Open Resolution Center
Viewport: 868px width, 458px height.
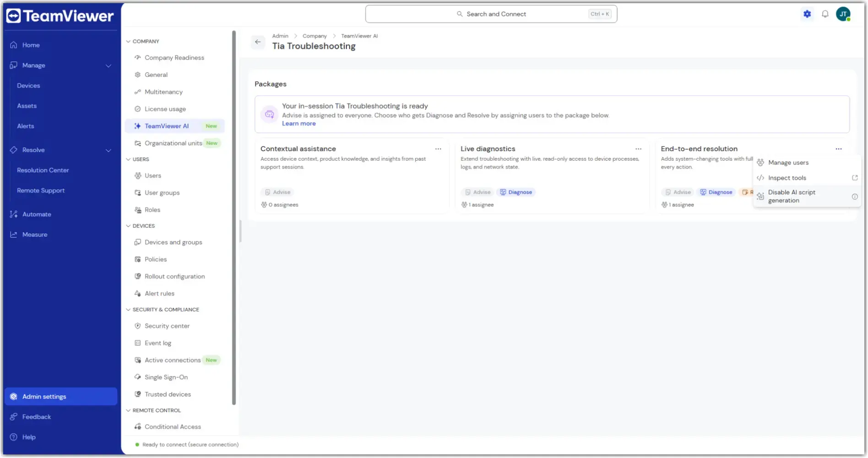[43, 170]
